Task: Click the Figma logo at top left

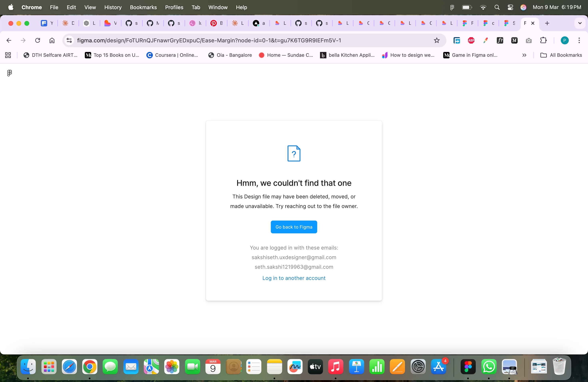Action: [x=9, y=73]
